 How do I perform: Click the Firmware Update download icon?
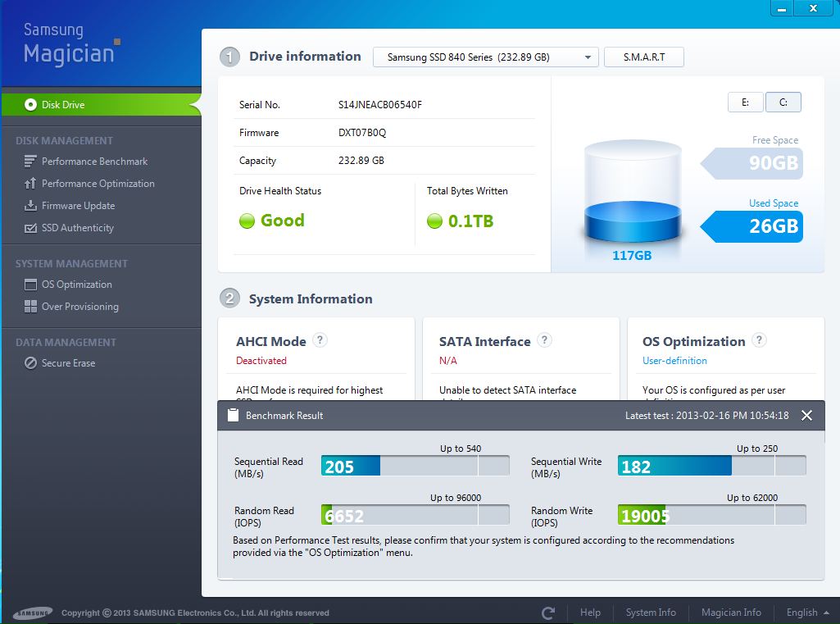tap(30, 205)
